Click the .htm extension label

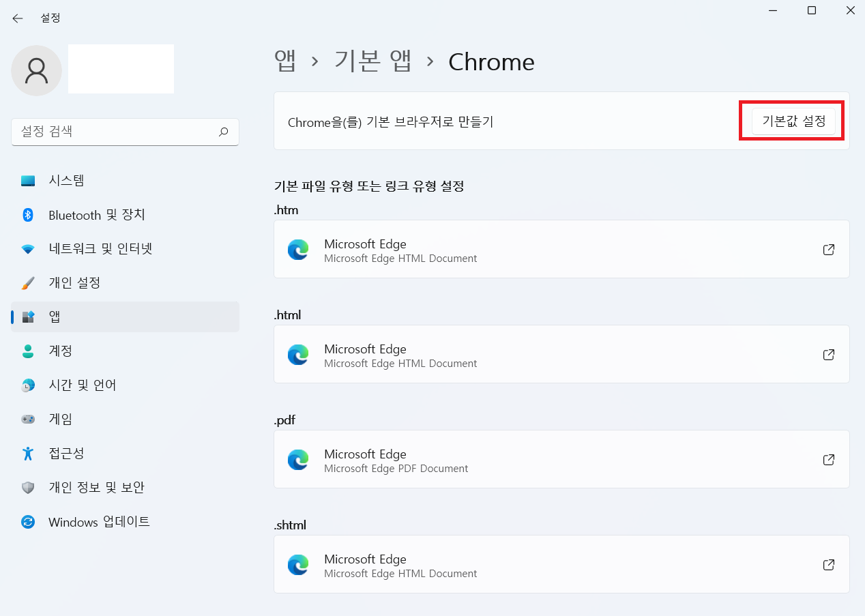286,210
